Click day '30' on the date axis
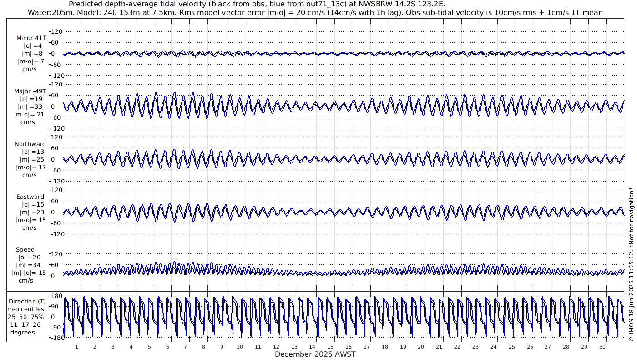The image size is (637, 364). click(602, 347)
